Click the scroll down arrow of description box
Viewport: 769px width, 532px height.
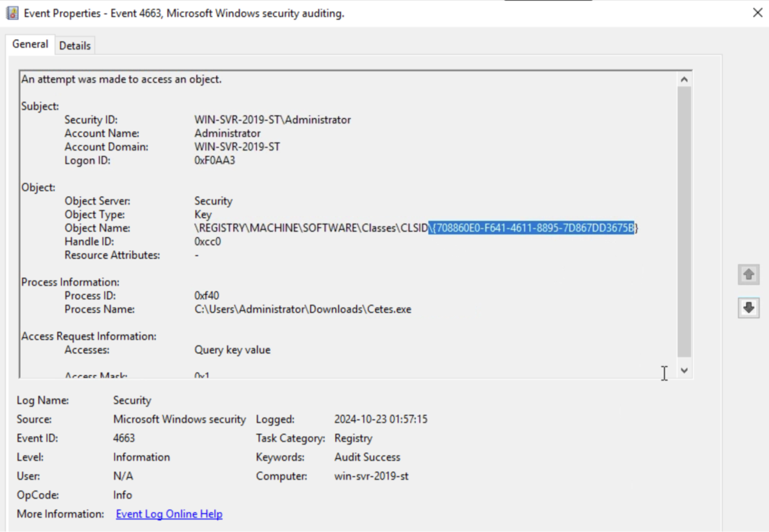tap(684, 370)
